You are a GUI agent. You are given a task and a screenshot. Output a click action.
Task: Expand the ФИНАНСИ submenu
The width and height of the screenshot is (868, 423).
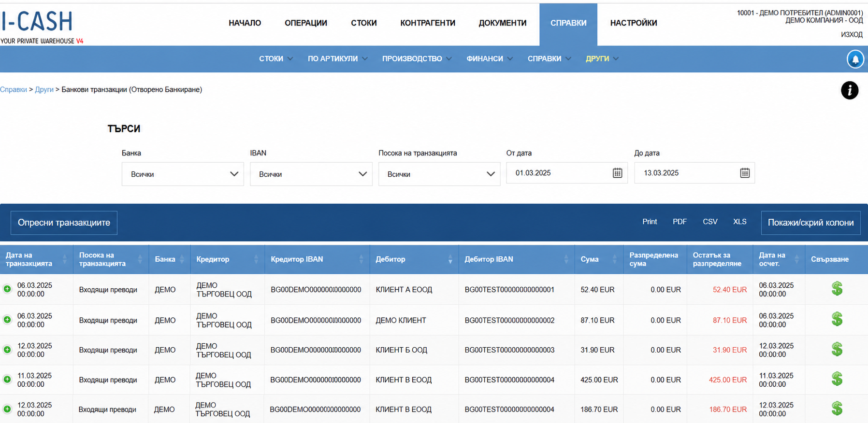(x=490, y=59)
